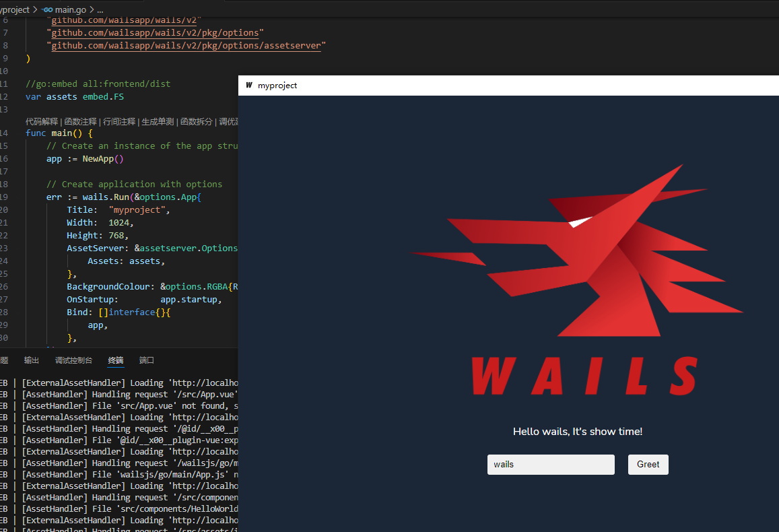Screen dimensions: 779x532
Task: Open the main.go breadcrumb item
Action: 70,9
